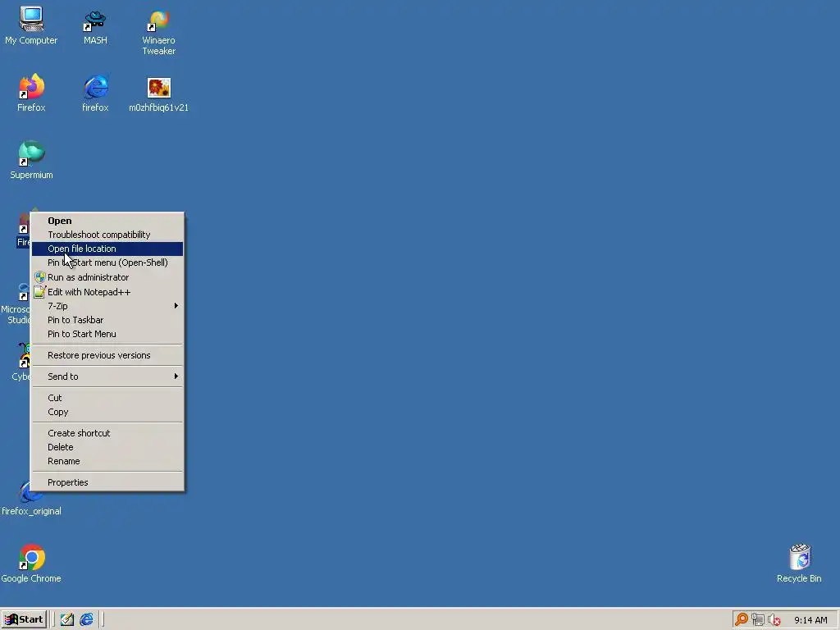Viewport: 840px width, 630px height.
Task: Choose Open file location in context menu
Action: [x=107, y=249]
